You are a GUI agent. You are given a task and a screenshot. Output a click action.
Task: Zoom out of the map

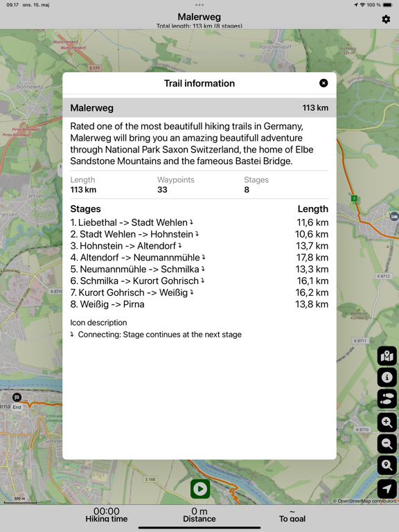[387, 443]
